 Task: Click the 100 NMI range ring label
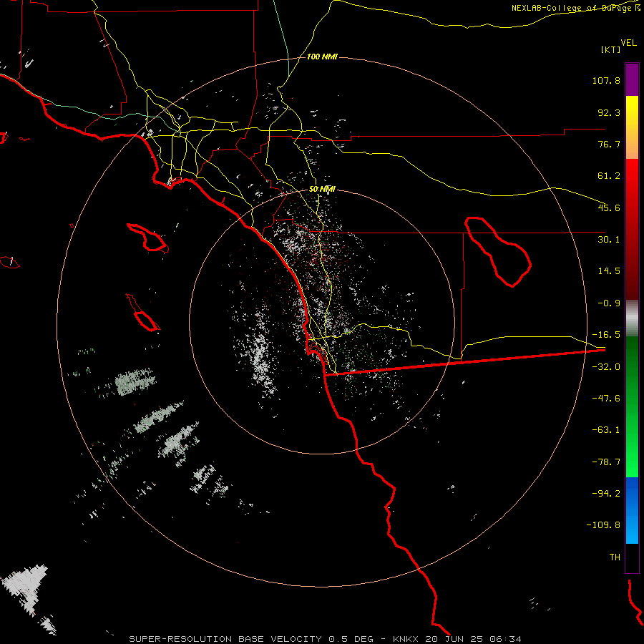click(322, 57)
